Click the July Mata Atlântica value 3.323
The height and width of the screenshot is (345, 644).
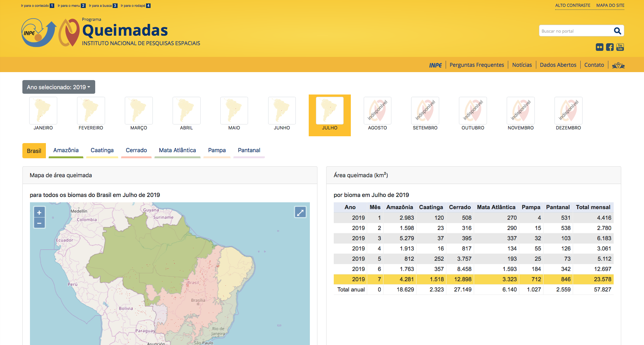[x=510, y=279]
